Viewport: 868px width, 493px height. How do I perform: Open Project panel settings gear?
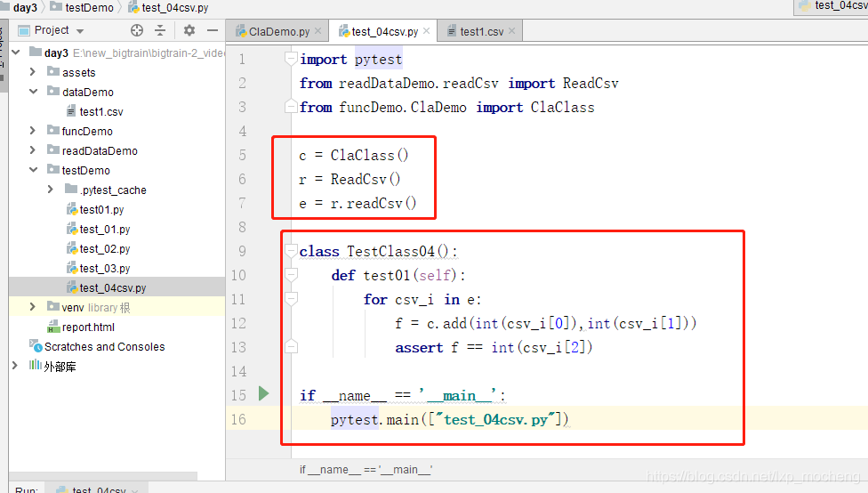189,30
